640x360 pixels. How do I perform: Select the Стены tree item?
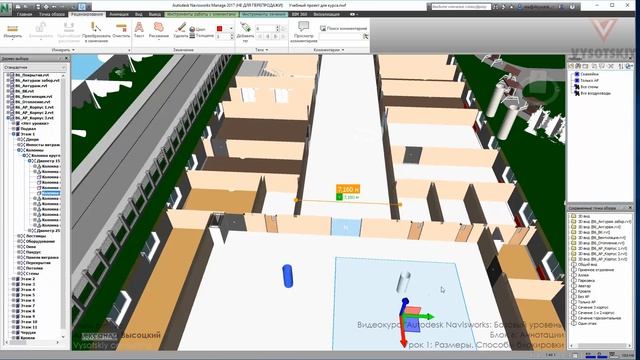click(33, 273)
